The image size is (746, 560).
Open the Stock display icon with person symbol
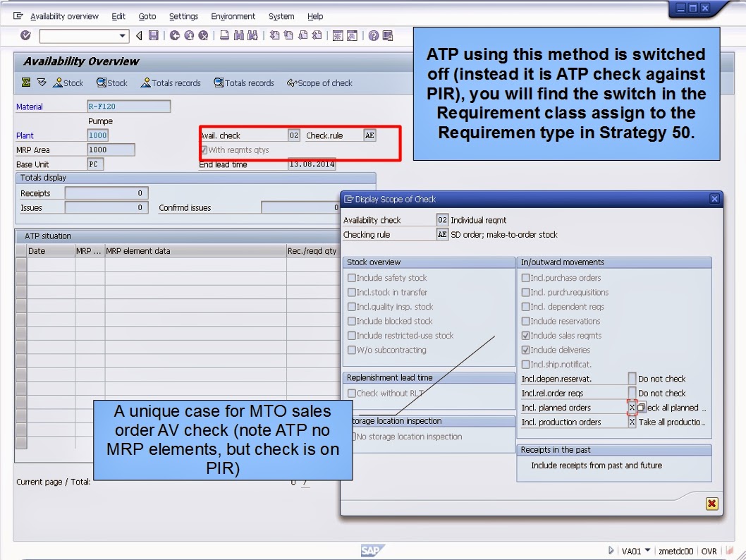(x=68, y=83)
